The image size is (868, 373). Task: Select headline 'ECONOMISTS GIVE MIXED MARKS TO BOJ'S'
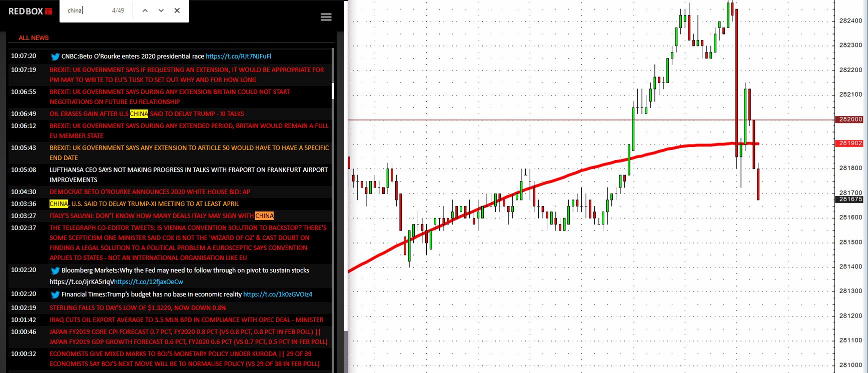[x=184, y=358]
